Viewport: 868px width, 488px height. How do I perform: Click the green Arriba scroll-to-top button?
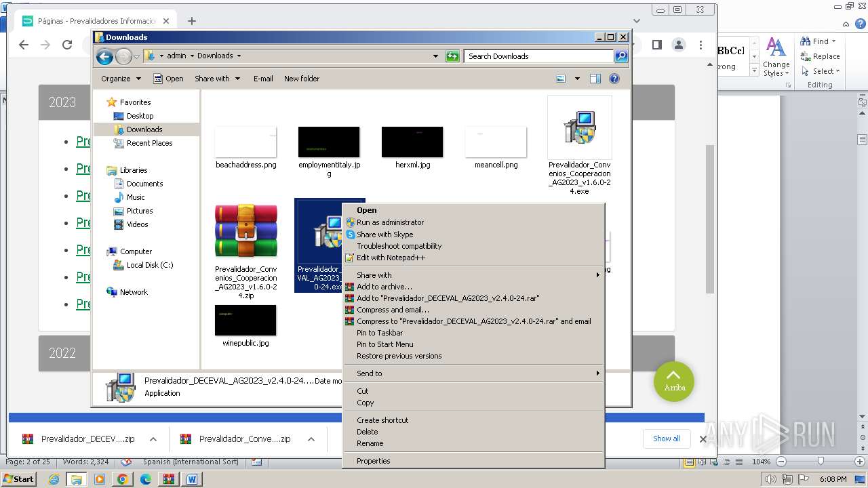[x=674, y=382]
